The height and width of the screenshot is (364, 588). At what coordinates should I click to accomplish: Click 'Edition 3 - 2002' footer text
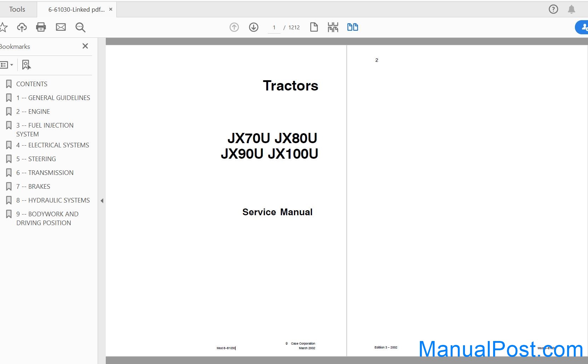coord(386,347)
